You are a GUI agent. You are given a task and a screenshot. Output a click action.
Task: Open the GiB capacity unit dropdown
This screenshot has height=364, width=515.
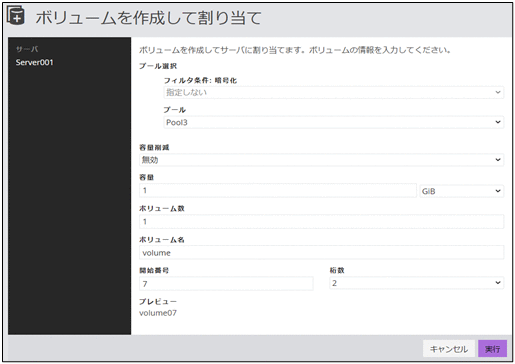tap(462, 191)
